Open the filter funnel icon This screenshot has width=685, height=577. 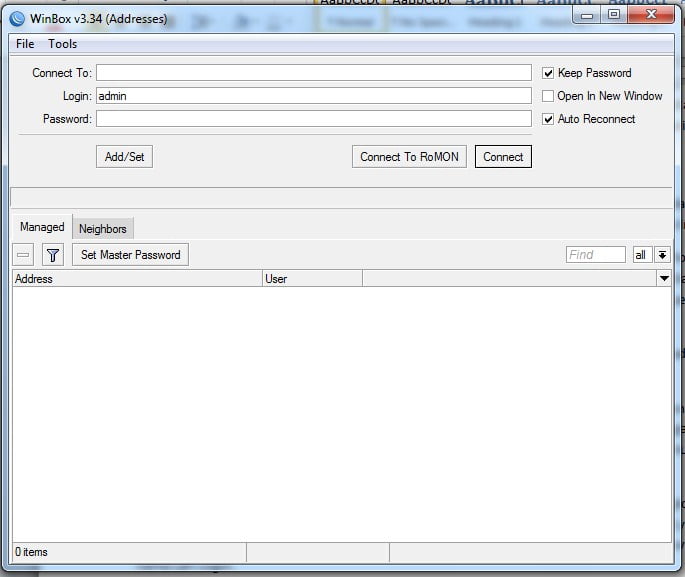(53, 255)
